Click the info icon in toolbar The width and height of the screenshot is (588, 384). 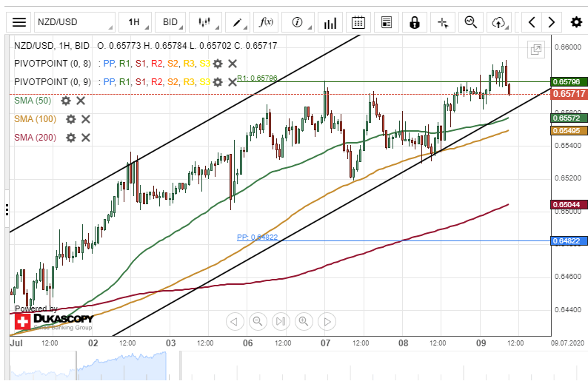[298, 22]
